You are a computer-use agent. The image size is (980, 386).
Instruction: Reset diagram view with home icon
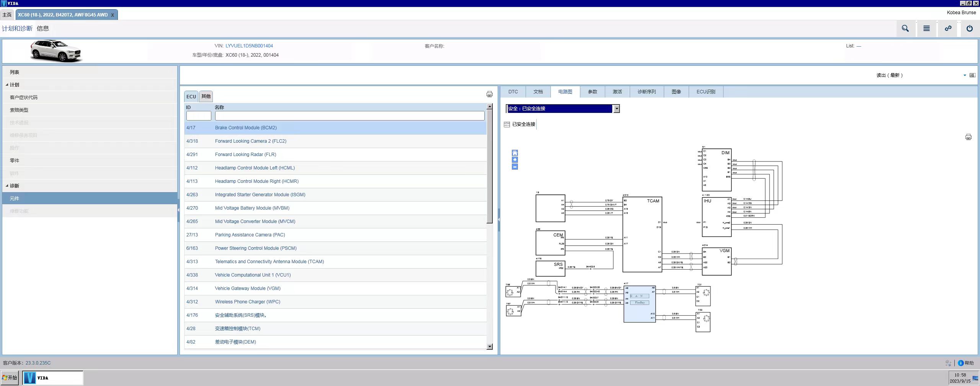coord(515,153)
